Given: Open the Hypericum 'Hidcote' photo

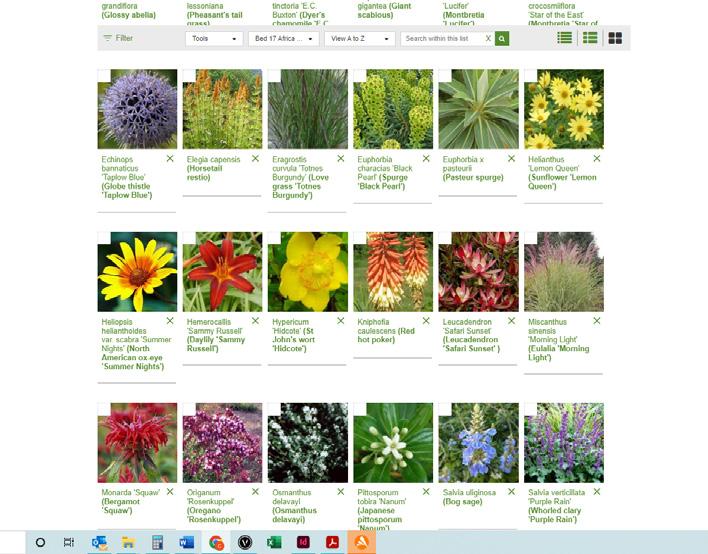Looking at the screenshot, I should click(x=308, y=272).
